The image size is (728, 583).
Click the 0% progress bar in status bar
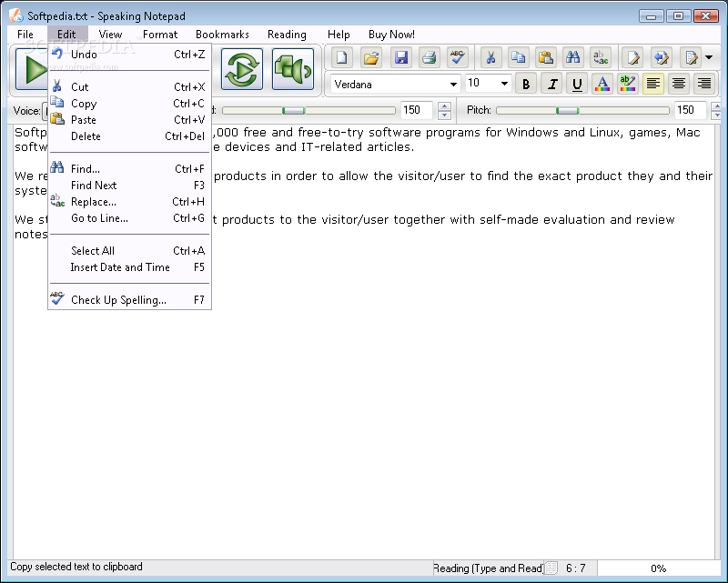[658, 568]
